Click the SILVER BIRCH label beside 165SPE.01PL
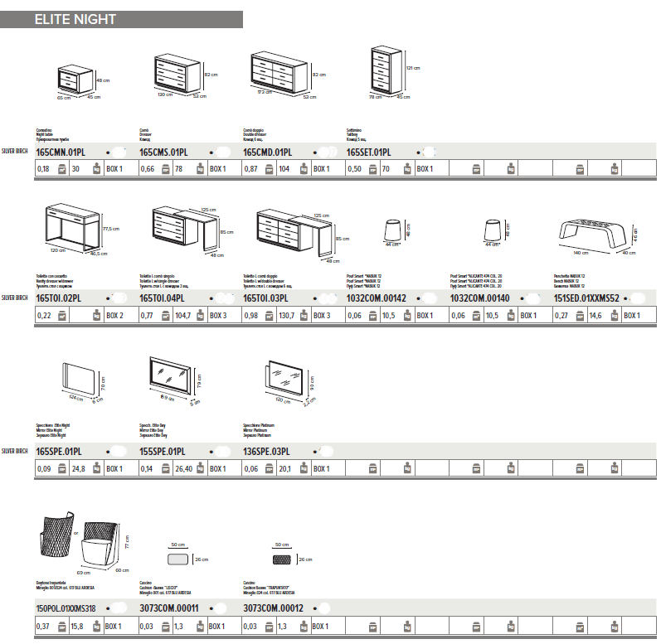Image resolution: width=661 pixels, height=644 pixels. click(15, 451)
